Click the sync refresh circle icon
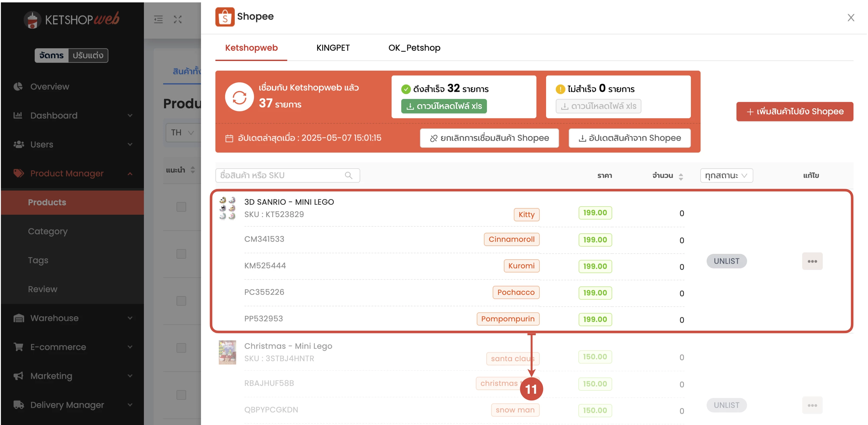 coord(239,97)
